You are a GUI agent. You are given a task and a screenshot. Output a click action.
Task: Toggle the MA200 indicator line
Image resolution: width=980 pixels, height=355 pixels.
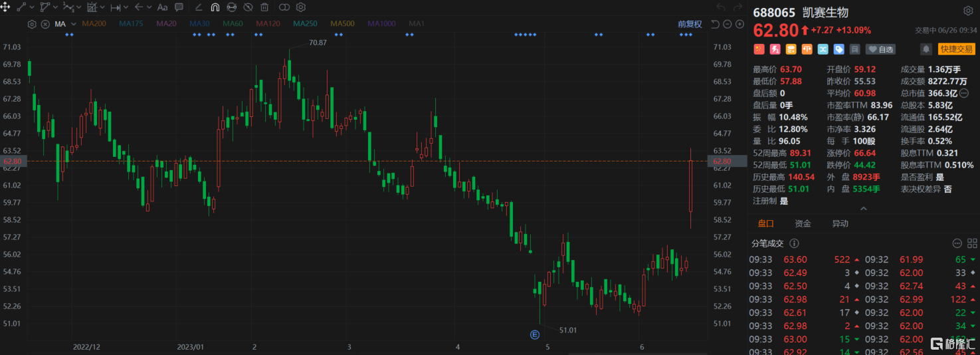pyautogui.click(x=94, y=24)
